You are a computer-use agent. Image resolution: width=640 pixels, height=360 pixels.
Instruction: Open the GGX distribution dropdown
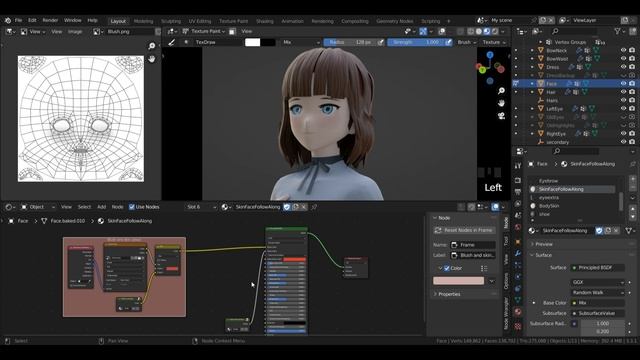598,282
